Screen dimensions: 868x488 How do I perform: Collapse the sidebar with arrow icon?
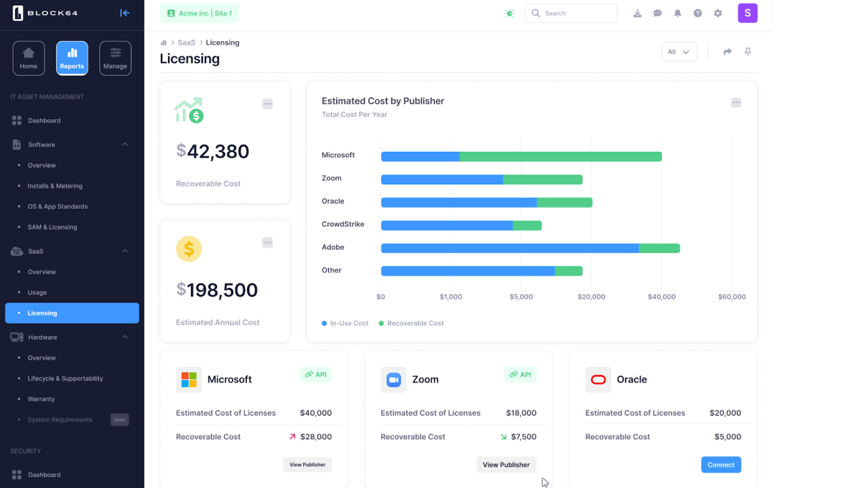click(125, 13)
